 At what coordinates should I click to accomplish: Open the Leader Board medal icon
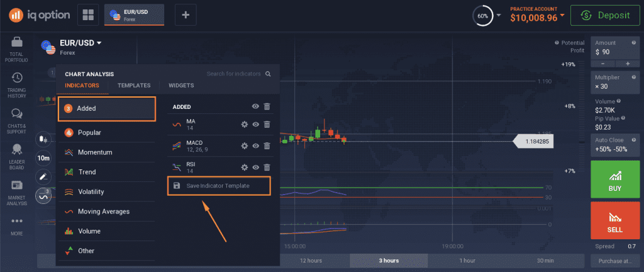17,149
